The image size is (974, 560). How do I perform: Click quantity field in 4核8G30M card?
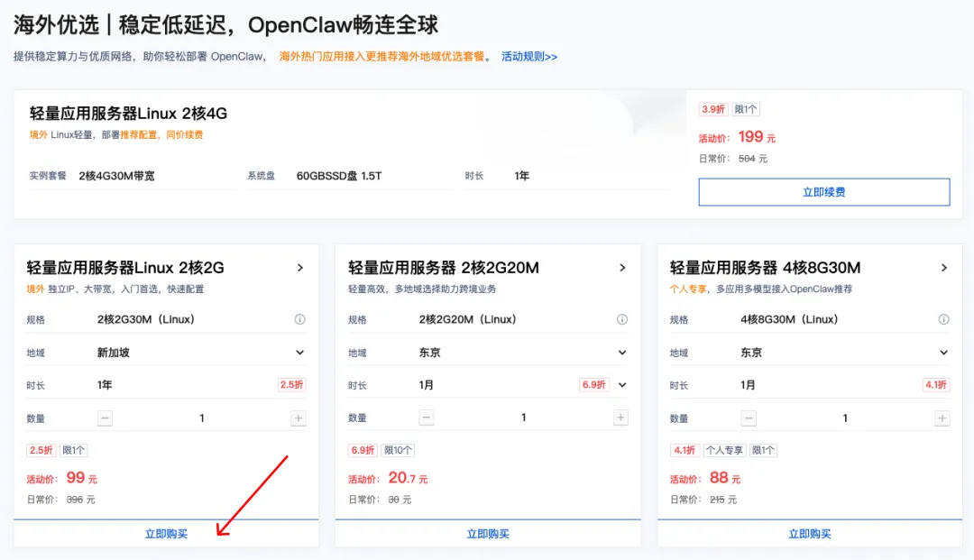(845, 418)
